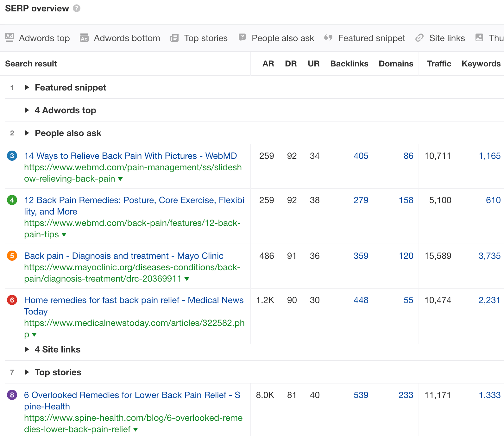Screen dimensions: 504x436
Task: Click the Domains column header
Action: click(x=396, y=64)
